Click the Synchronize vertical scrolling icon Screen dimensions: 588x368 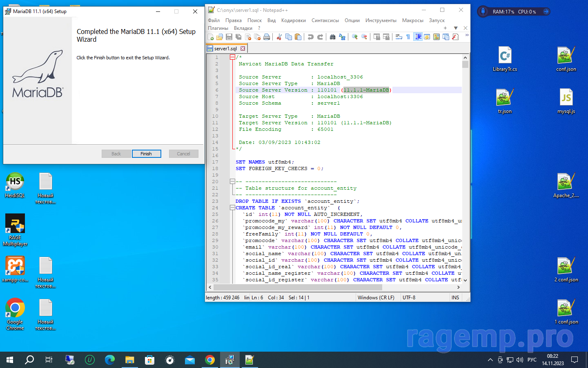click(377, 37)
